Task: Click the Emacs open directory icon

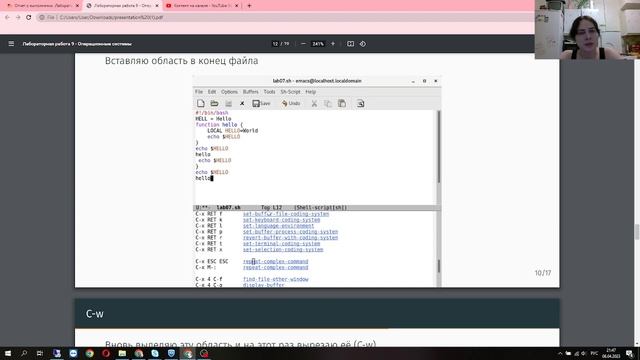Action: (x=229, y=103)
